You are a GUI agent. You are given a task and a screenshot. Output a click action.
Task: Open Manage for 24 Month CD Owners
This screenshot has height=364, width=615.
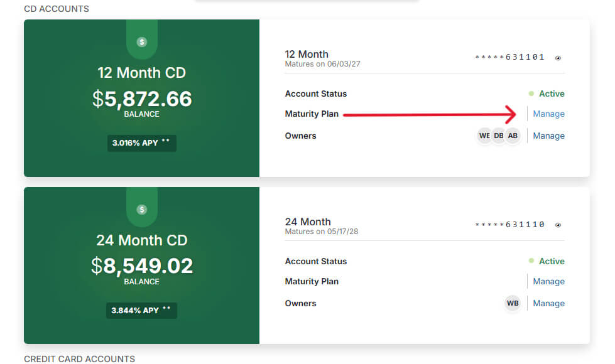[x=548, y=304]
